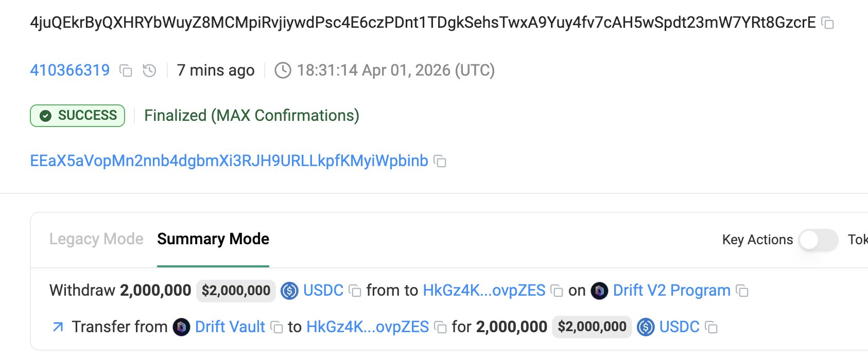This screenshot has width=868, height=362.
Task: Copy the USDC token address in Withdraw row
Action: pyautogui.click(x=355, y=291)
